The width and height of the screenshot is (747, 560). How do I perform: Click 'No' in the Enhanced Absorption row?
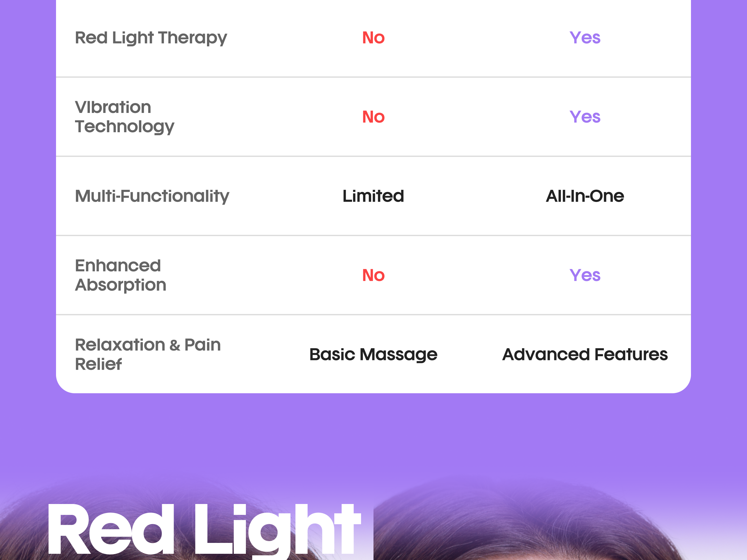coord(373,275)
